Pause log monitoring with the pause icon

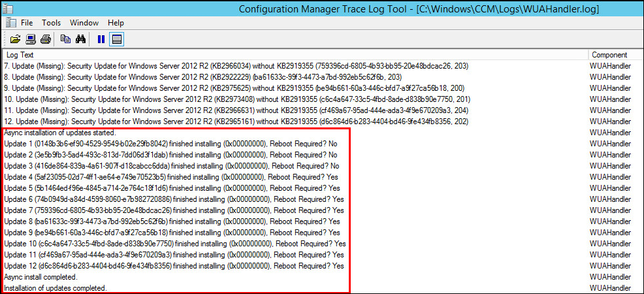pos(101,39)
